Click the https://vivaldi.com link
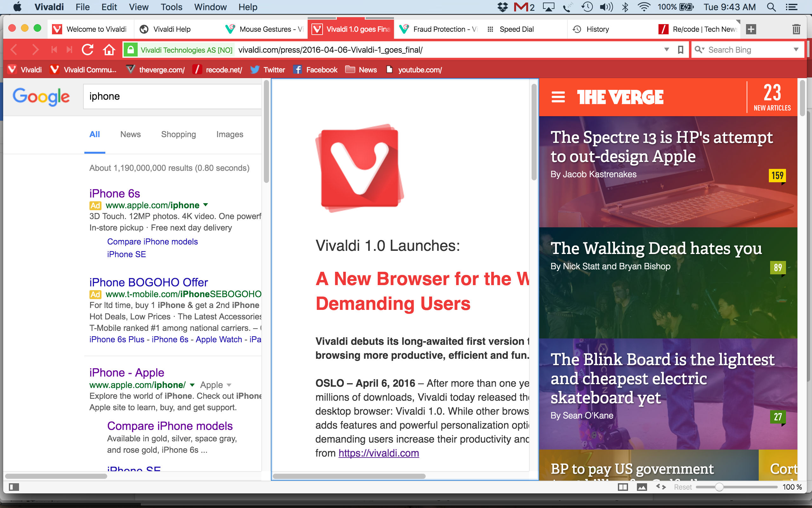 click(x=378, y=453)
